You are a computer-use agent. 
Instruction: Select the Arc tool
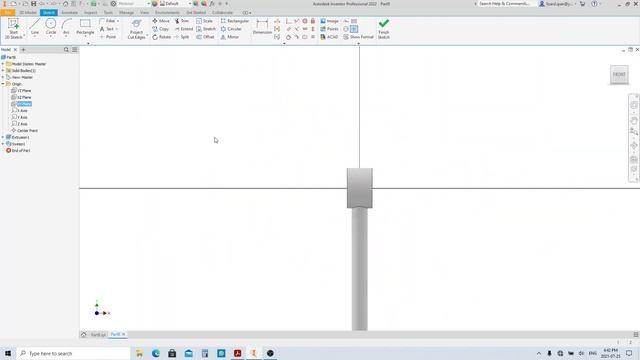tap(66, 27)
